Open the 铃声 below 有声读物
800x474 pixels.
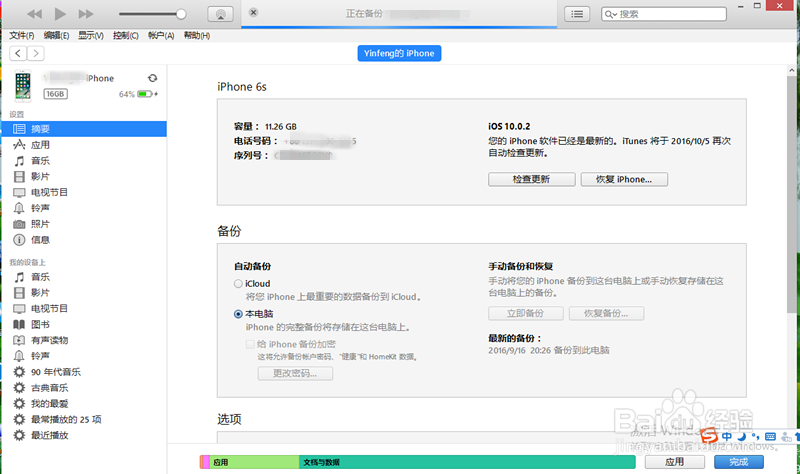[84, 356]
